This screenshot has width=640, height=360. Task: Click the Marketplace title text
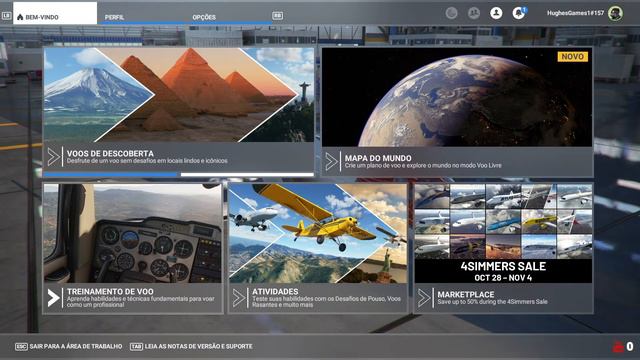point(466,294)
